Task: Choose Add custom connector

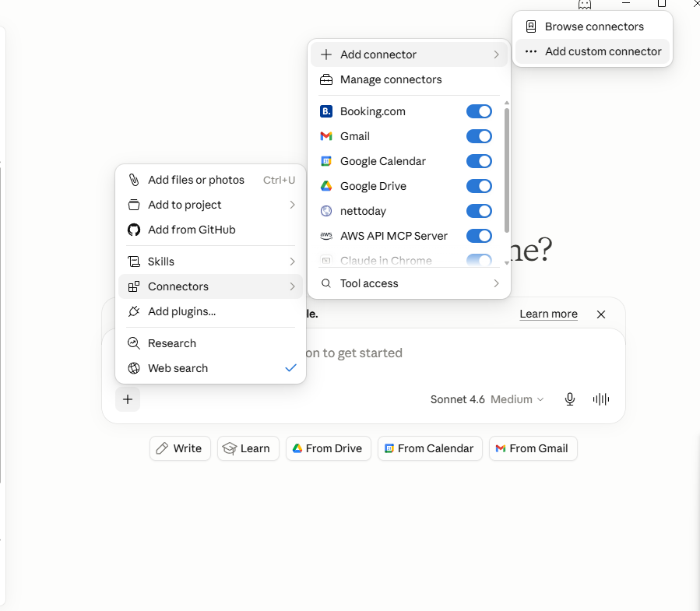Action: point(592,51)
